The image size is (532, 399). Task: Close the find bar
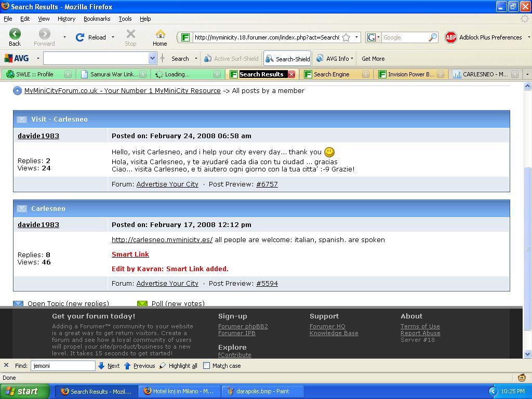click(6, 366)
